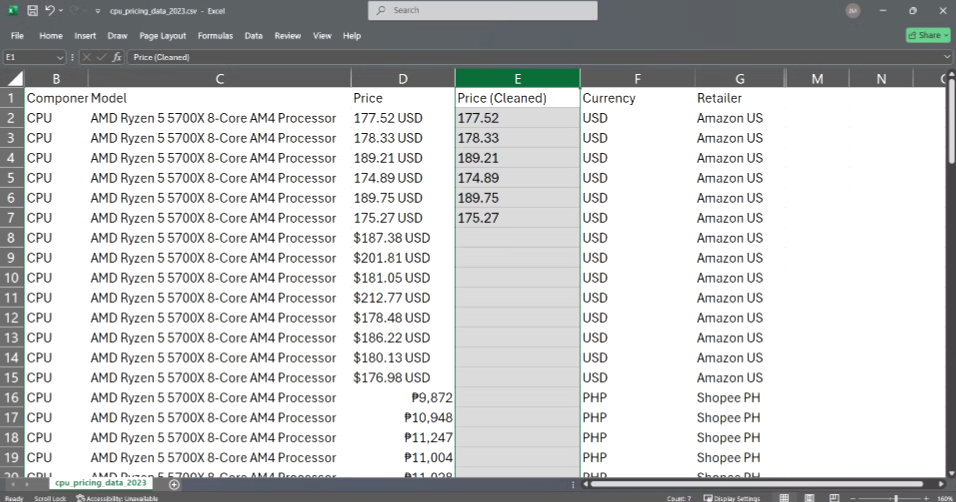Open the Undo history dropdown arrow

click(61, 10)
